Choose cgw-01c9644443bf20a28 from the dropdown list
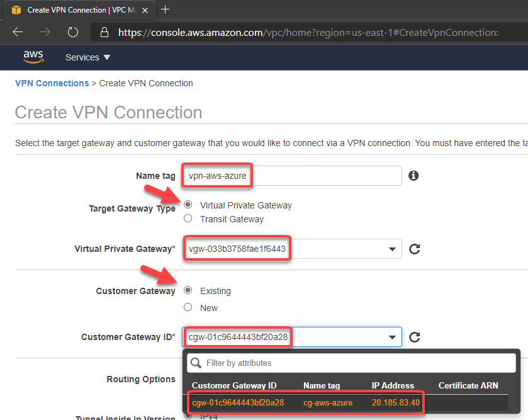 point(238,402)
